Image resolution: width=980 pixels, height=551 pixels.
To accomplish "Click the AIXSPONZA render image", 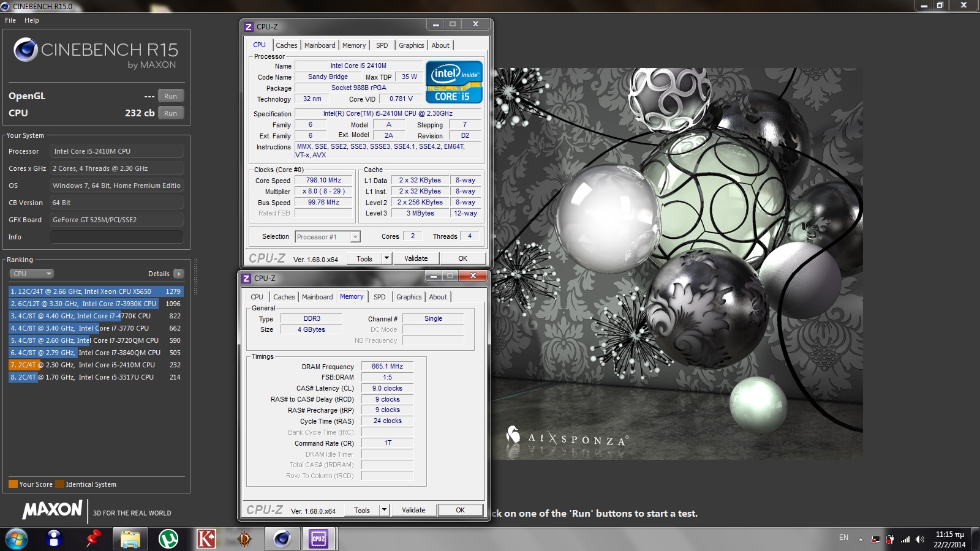I will pyautogui.click(x=678, y=264).
